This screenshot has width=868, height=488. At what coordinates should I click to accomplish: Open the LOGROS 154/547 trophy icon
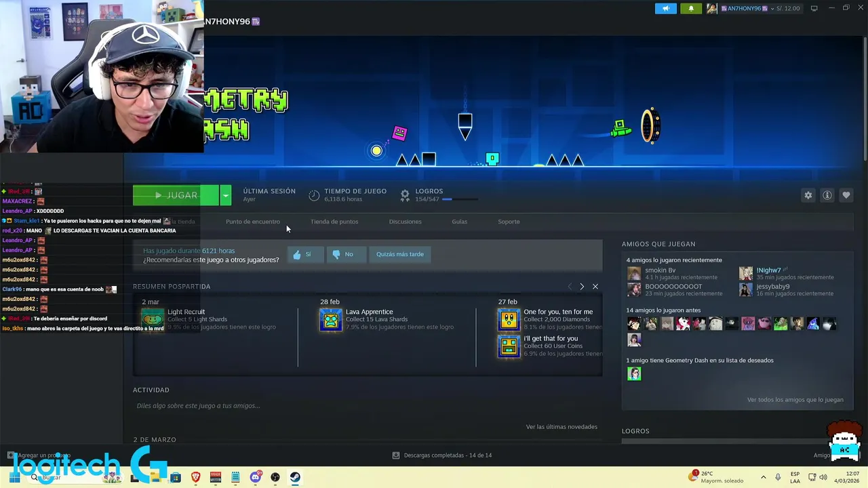405,195
